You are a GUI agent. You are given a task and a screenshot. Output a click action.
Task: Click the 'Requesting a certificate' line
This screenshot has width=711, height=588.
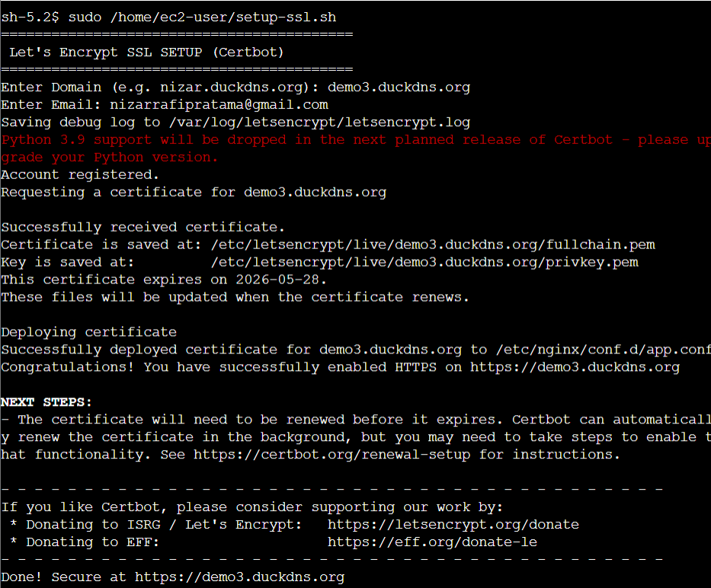pos(194,192)
